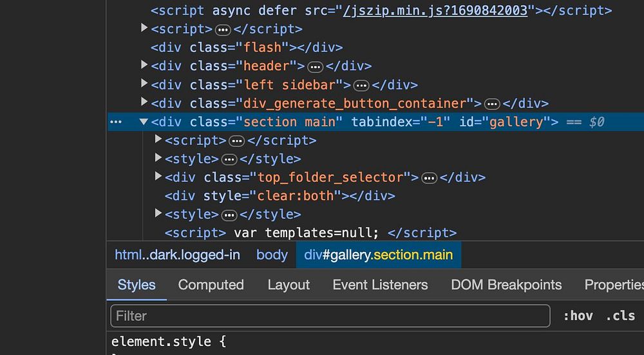
Task: Click the id="gallery" attribute value
Action: tap(516, 122)
